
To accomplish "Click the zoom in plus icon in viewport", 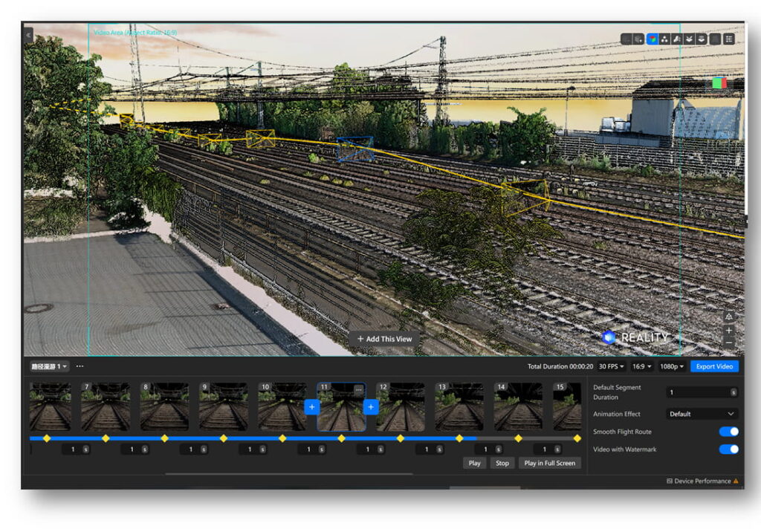I will point(729,330).
